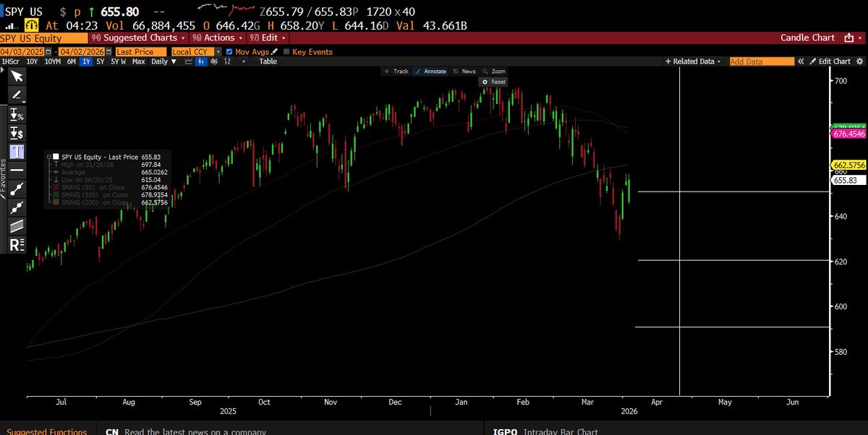
Task: Switch to OHLC chart style icon
Action: coord(227,61)
